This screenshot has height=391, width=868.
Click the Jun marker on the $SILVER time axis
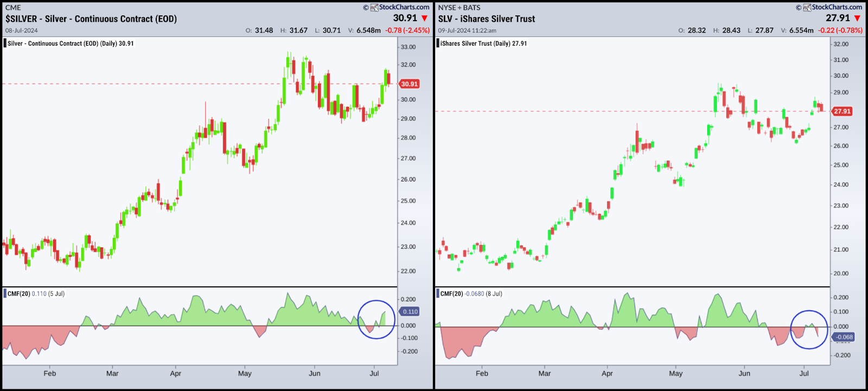click(x=315, y=374)
